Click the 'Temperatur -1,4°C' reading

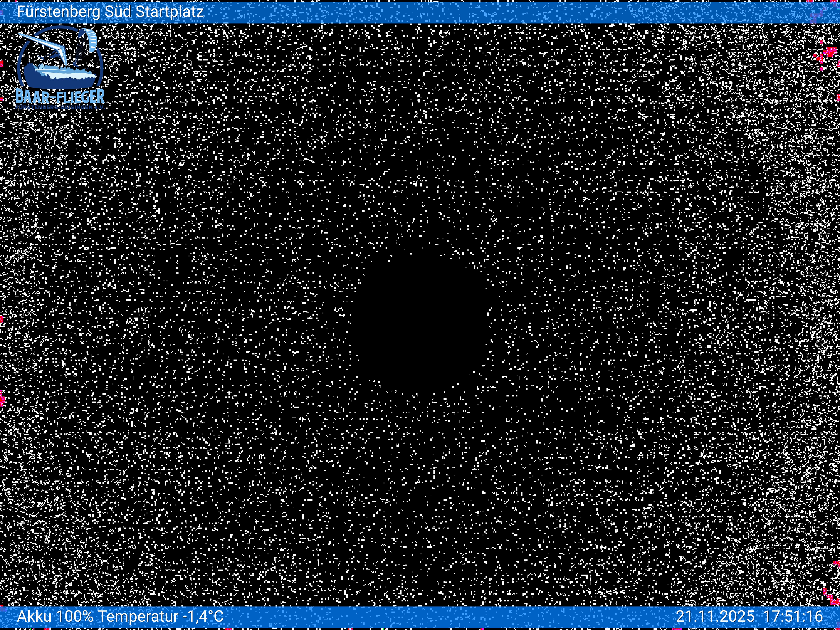(161, 616)
